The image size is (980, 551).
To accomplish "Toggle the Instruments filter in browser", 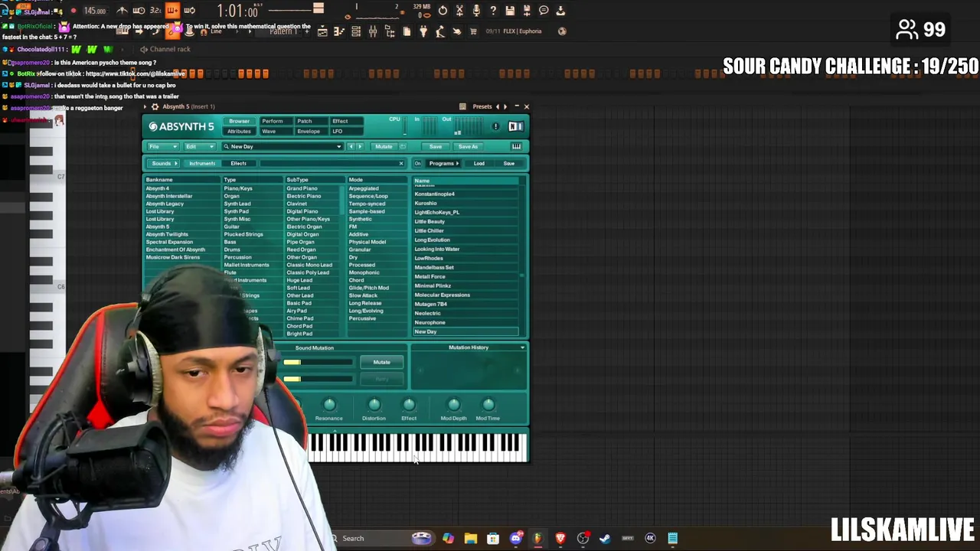I will tap(202, 163).
